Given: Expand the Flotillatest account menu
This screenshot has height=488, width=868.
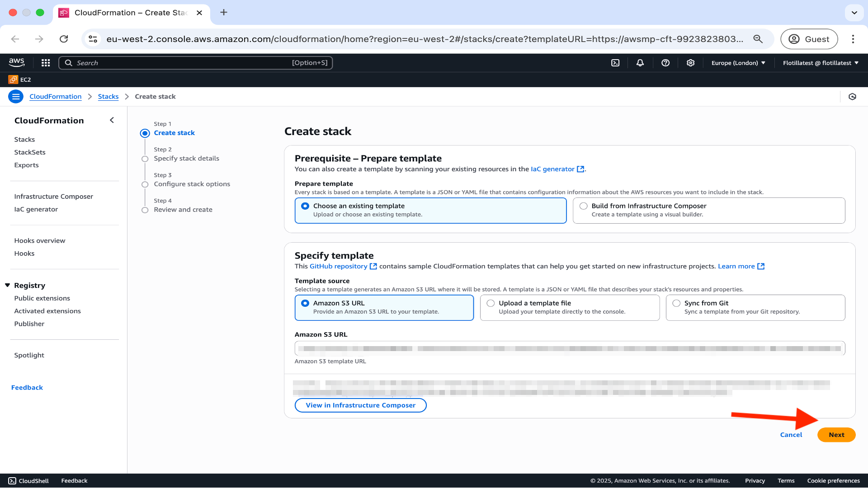Looking at the screenshot, I should click(821, 63).
